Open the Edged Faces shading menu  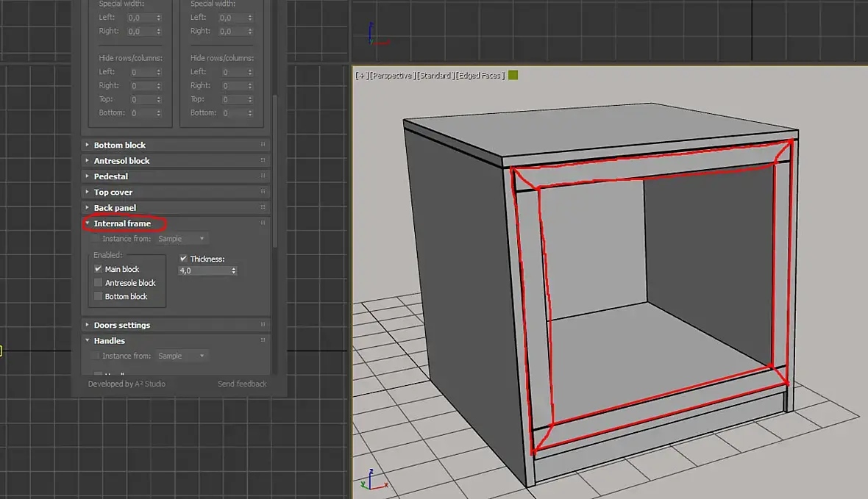tap(480, 76)
